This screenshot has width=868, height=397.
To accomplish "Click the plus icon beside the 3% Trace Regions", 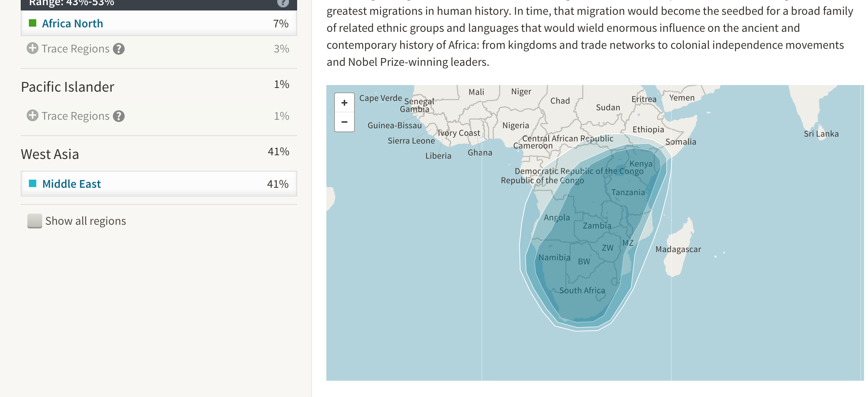I will [x=33, y=48].
